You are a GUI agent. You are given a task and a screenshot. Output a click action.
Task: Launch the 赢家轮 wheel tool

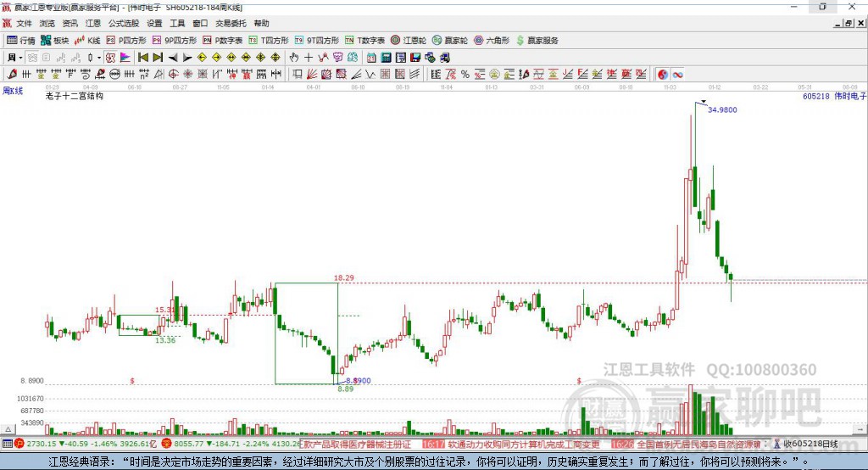click(450, 41)
